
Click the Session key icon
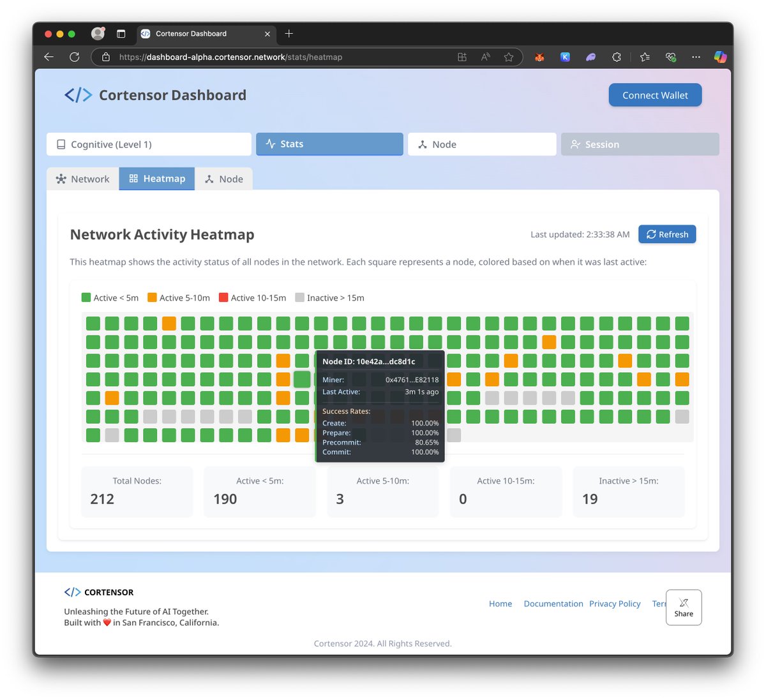pyautogui.click(x=576, y=144)
